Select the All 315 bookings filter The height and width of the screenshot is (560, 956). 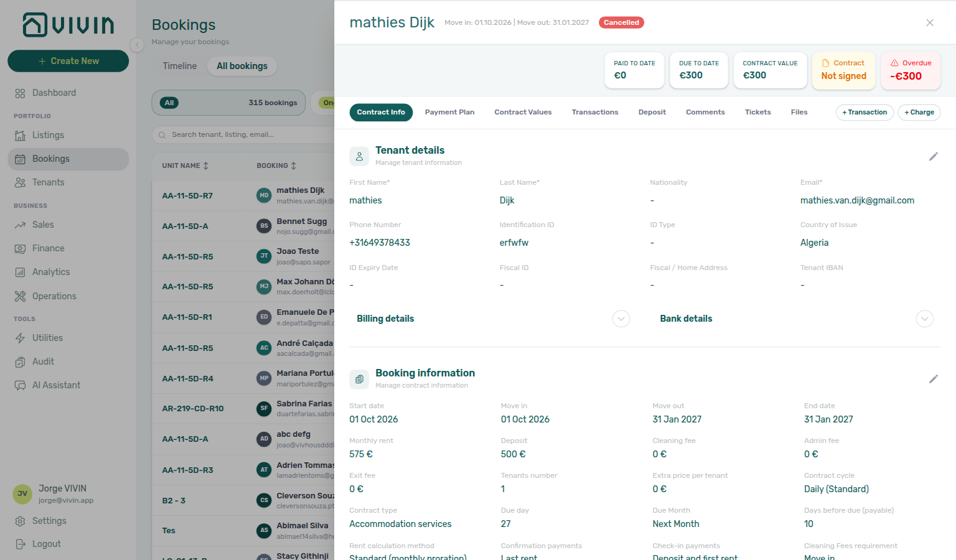pos(228,103)
